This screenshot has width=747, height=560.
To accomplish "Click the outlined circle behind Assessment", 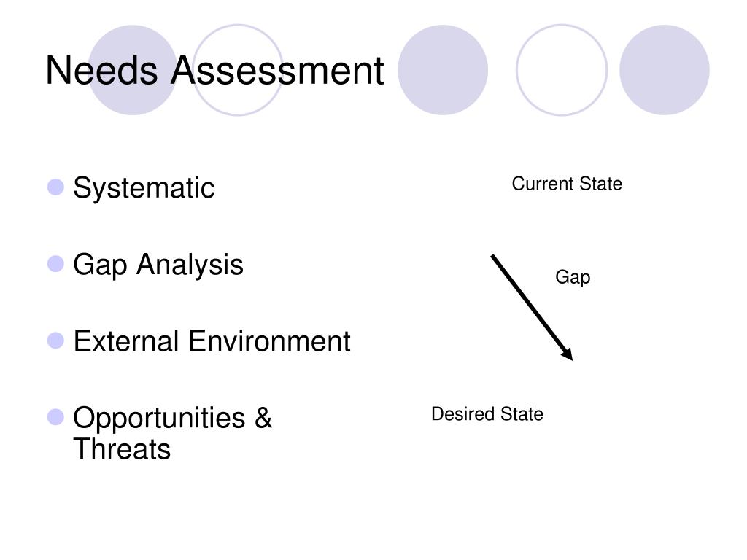I will [x=238, y=70].
